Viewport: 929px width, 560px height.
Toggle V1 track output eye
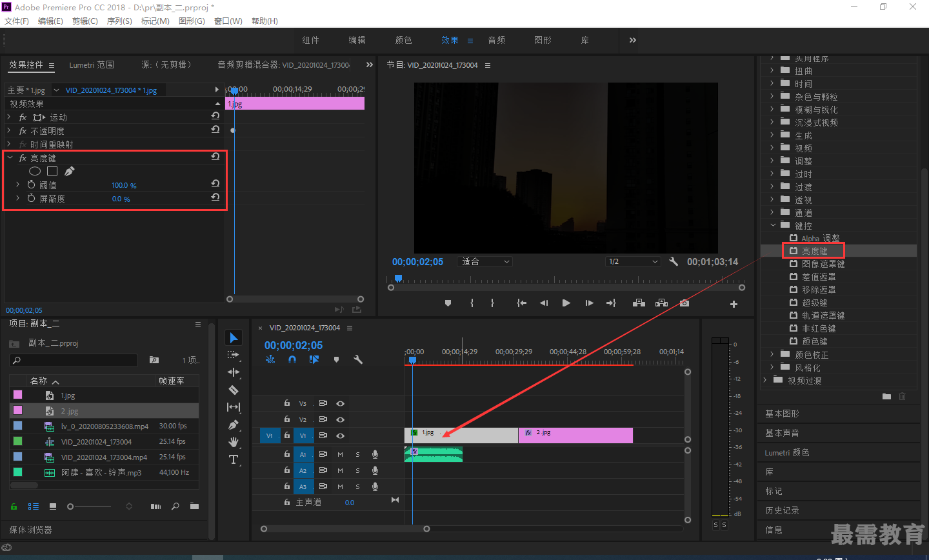click(x=340, y=435)
